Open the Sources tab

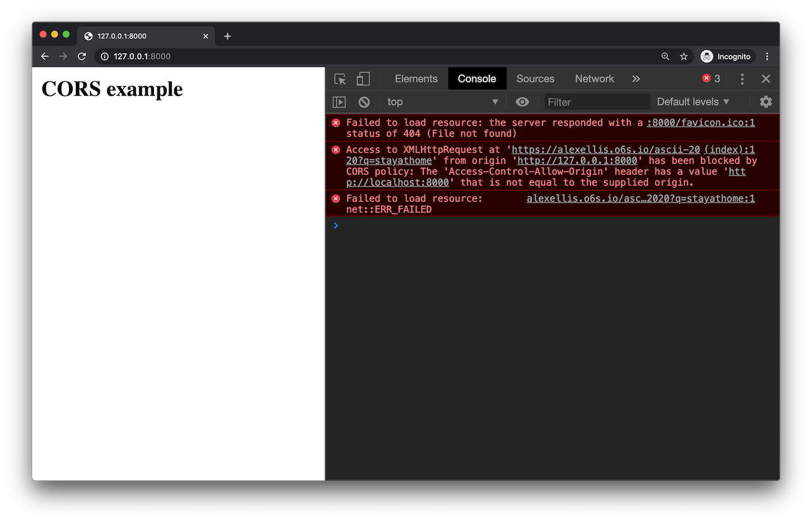[535, 79]
